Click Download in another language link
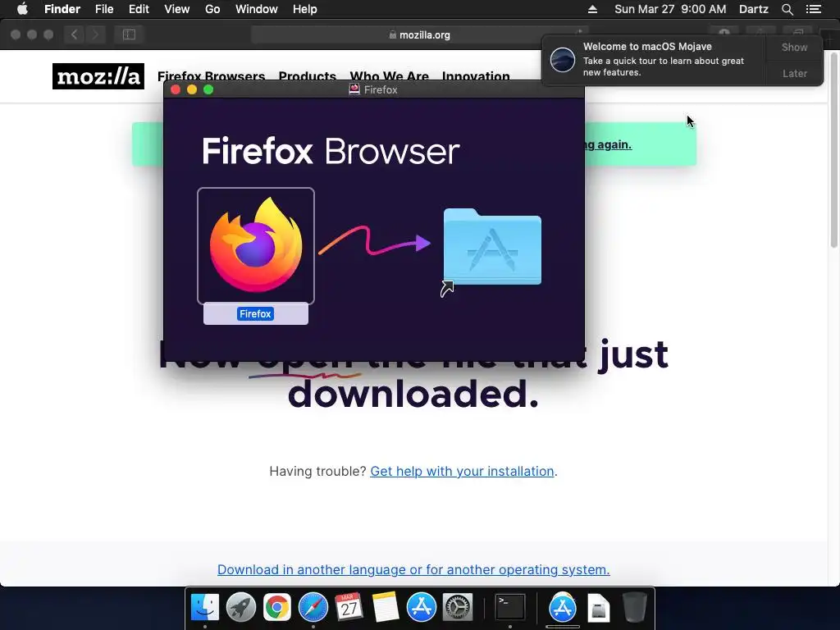Screen dimensions: 840x630 413,569
